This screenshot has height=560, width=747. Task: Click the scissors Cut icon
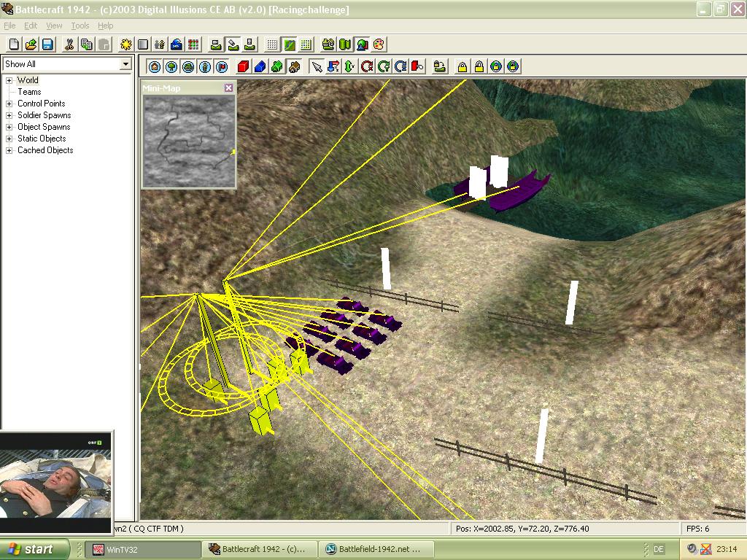(69, 44)
